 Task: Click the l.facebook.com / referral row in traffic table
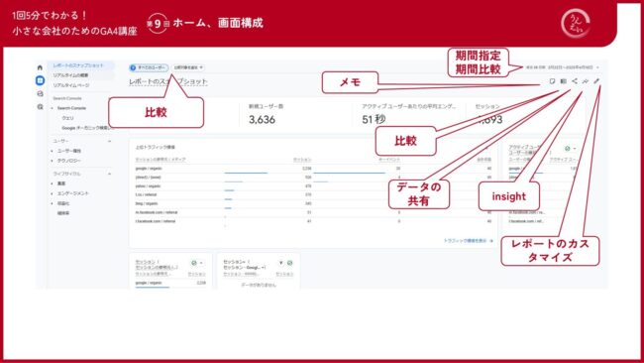314,221
